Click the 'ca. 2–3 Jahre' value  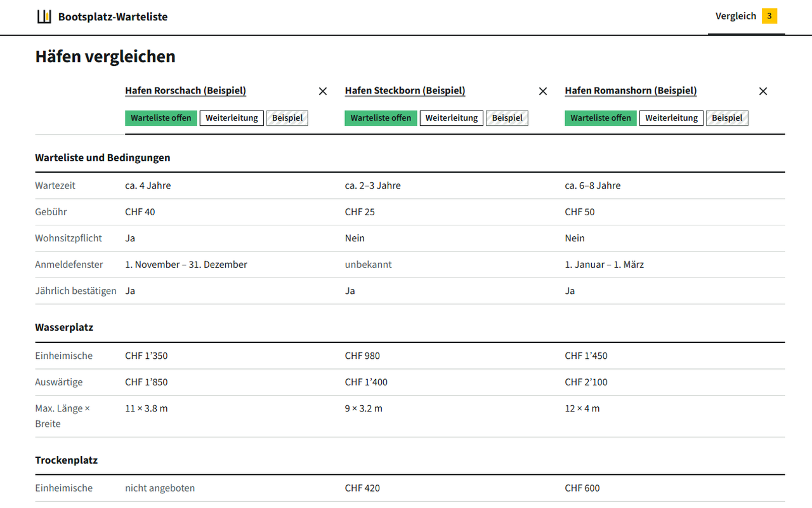coord(373,185)
